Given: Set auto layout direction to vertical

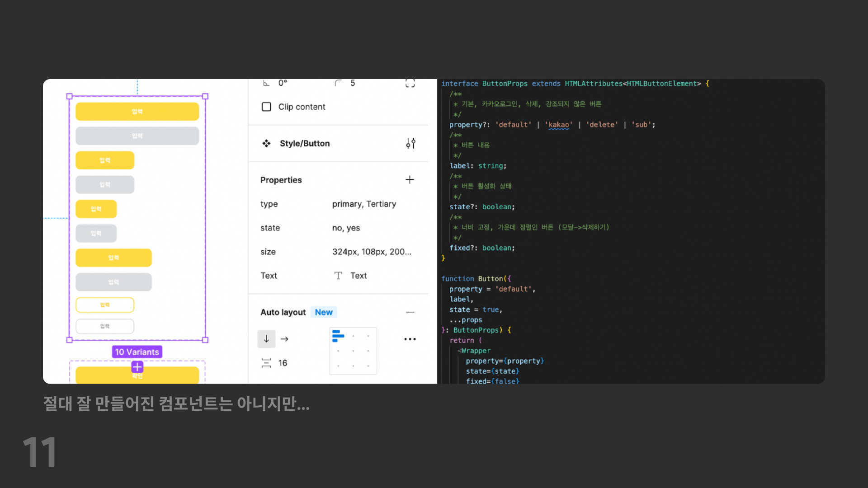Looking at the screenshot, I should click(266, 339).
